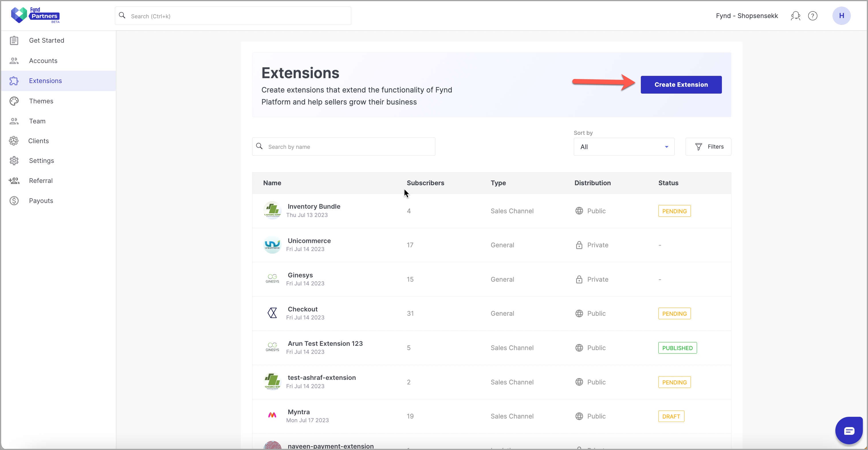
Task: Click the Fynd - Shopsensekk account name
Action: click(747, 16)
